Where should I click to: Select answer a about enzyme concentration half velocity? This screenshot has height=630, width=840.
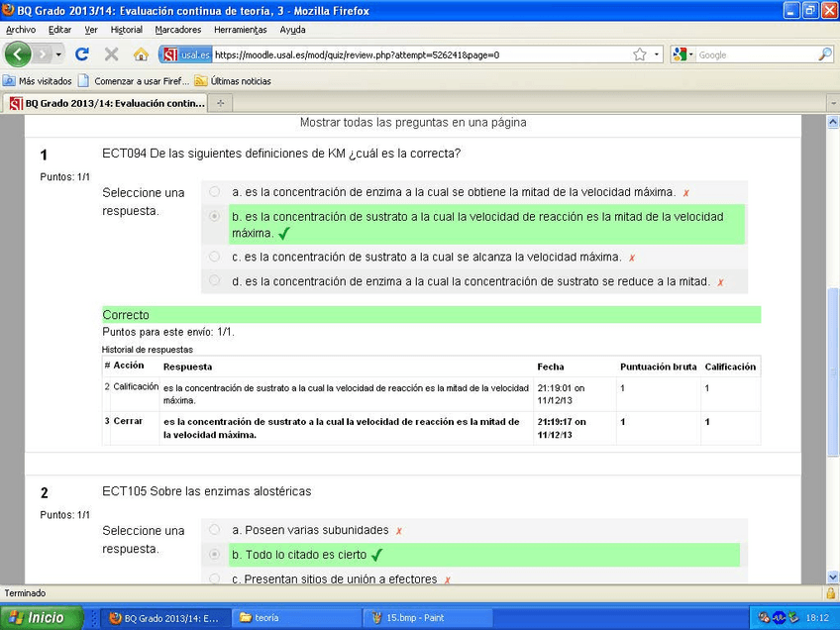[x=215, y=192]
